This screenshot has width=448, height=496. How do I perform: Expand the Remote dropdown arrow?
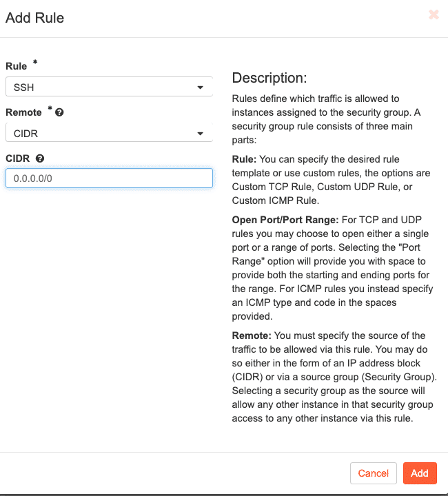200,134
